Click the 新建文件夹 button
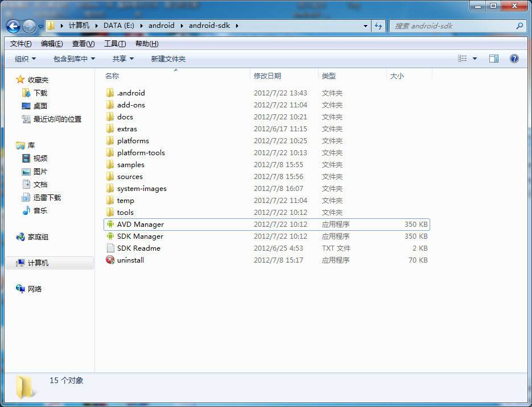 coord(168,58)
